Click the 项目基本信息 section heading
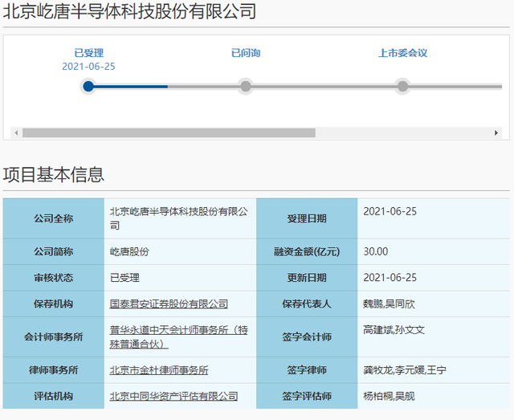This screenshot has width=514, height=420. pyautogui.click(x=54, y=174)
